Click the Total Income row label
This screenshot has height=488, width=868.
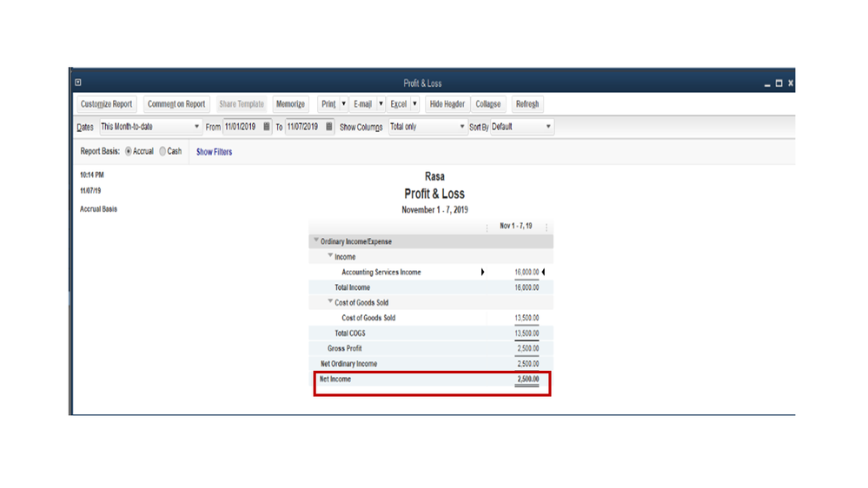[352, 287]
